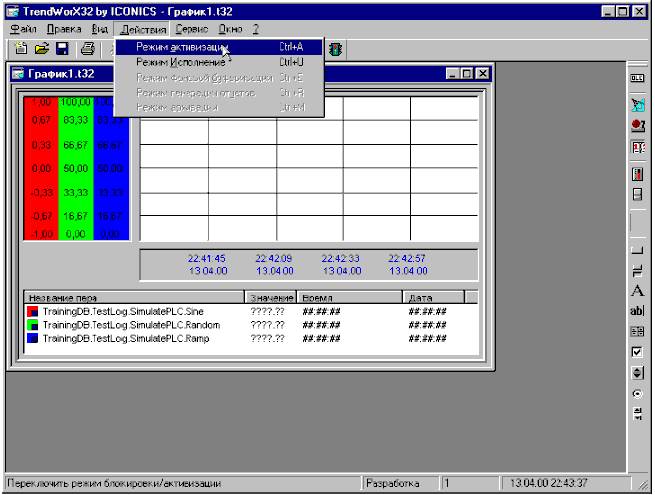The height and width of the screenshot is (495, 655).
Task: Click the green Random pen color swatch
Action: point(32,325)
